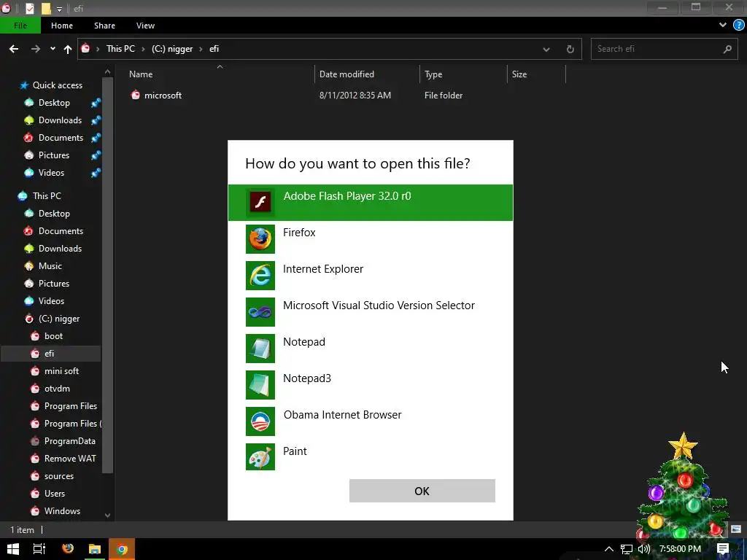
Task: Open the Action Center notifications icon
Action: 723,549
